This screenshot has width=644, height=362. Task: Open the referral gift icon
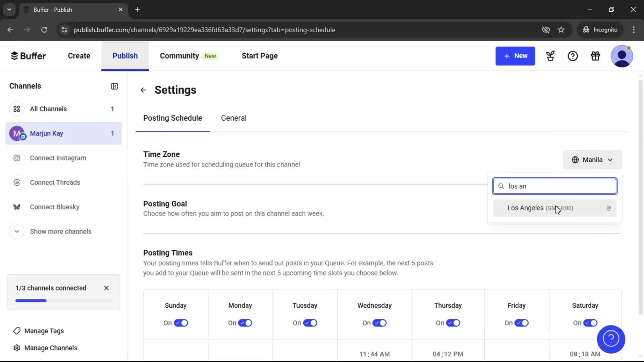click(595, 56)
